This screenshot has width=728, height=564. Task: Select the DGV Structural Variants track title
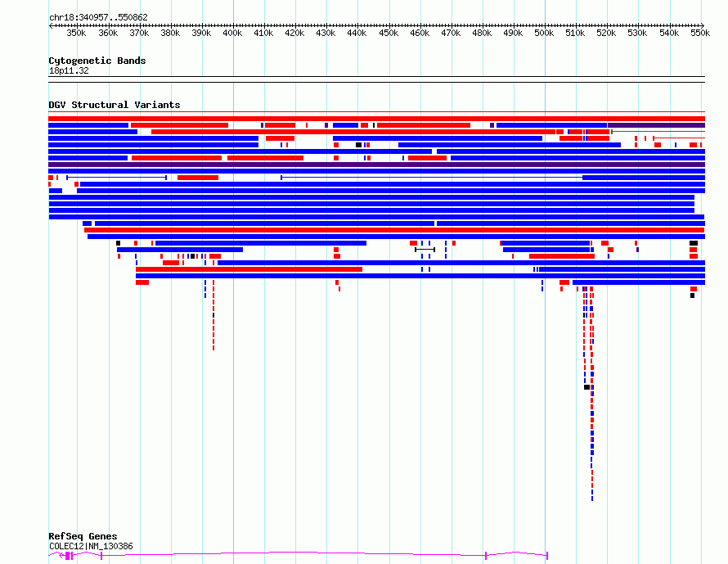[115, 105]
